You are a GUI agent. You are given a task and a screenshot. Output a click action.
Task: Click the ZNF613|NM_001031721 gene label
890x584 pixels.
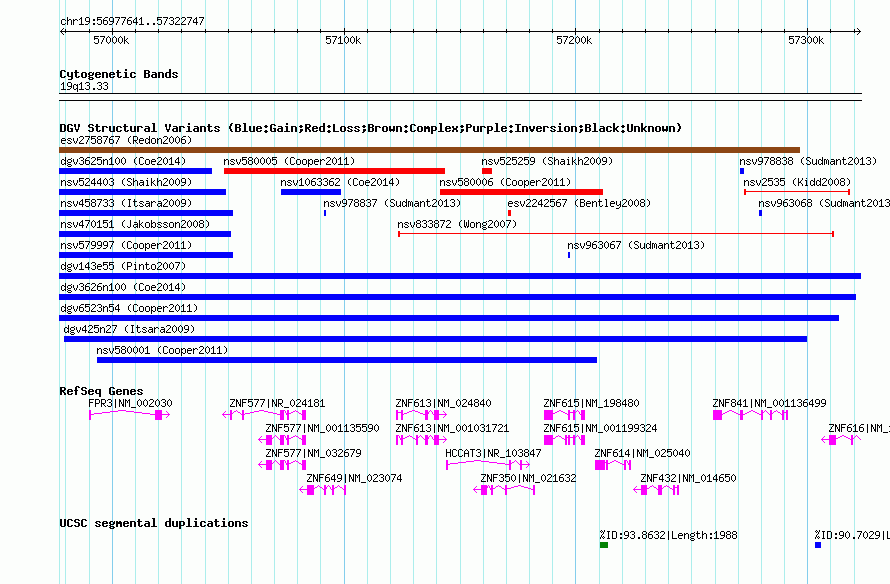coord(452,428)
